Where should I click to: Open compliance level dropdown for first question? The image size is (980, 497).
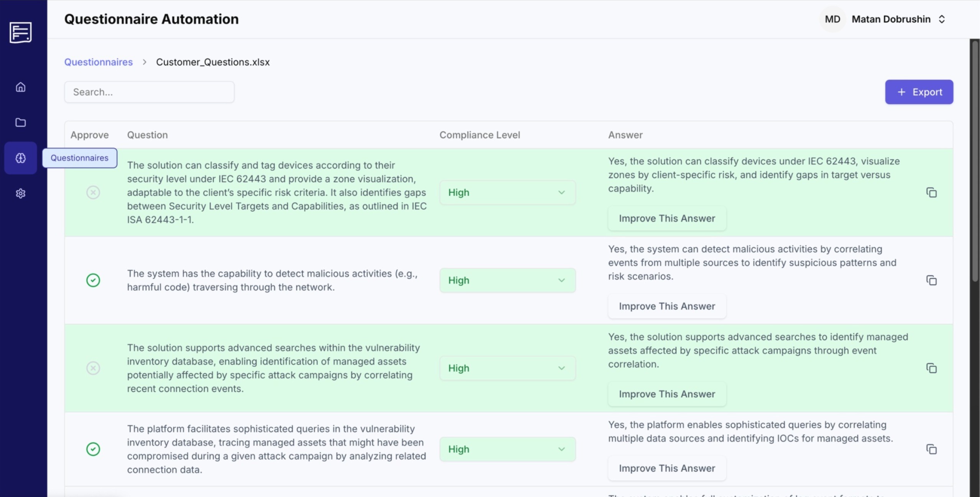coord(507,192)
